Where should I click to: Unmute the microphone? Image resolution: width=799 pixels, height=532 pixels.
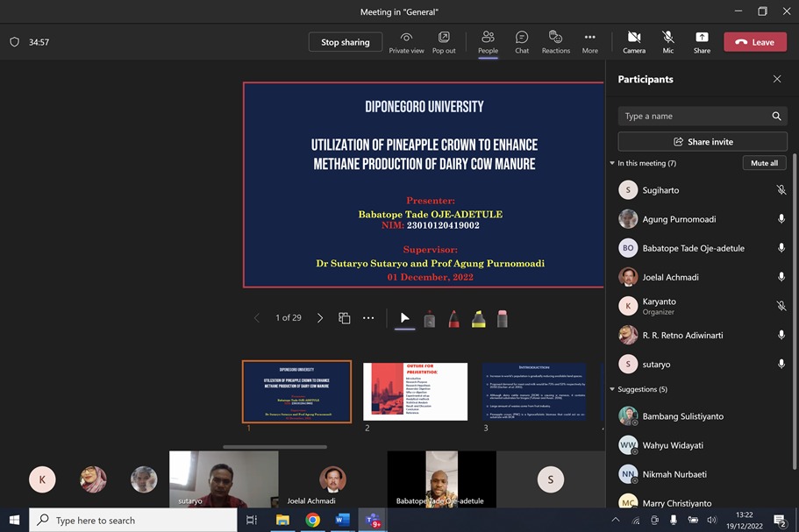[667, 41]
